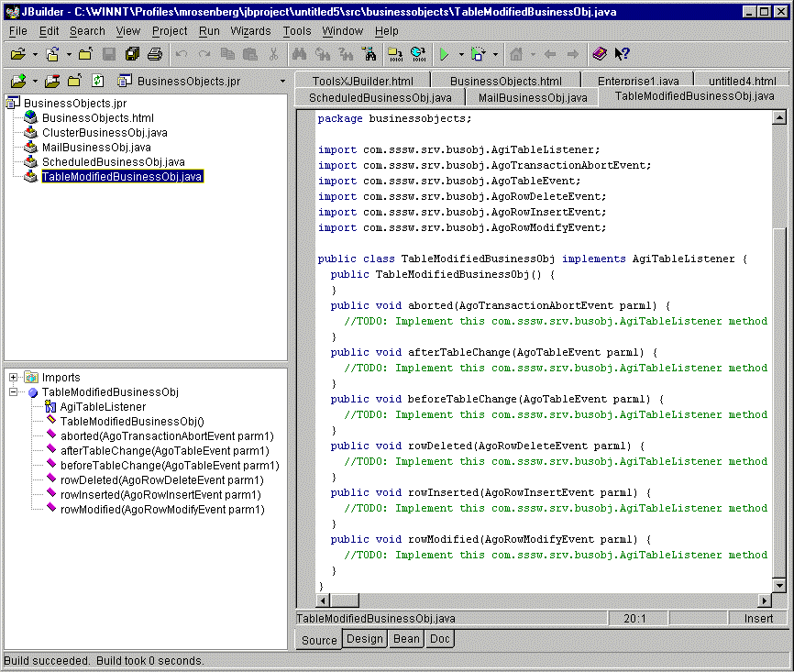The height and width of the screenshot is (672, 794).
Task: Select BusinessObjects.html in project tree
Action: tap(98, 118)
